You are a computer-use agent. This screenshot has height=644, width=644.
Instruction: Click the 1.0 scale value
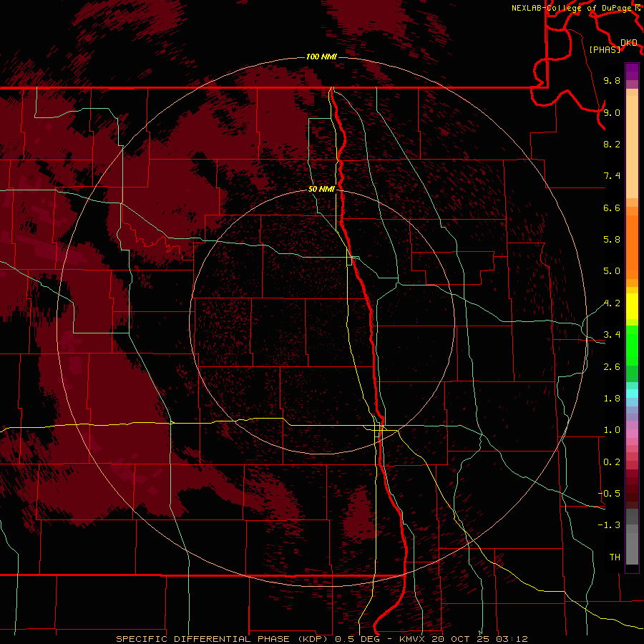(x=612, y=430)
